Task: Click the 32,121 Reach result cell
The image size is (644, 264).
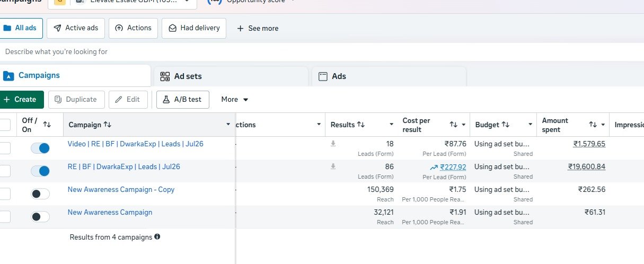Action: click(x=384, y=212)
